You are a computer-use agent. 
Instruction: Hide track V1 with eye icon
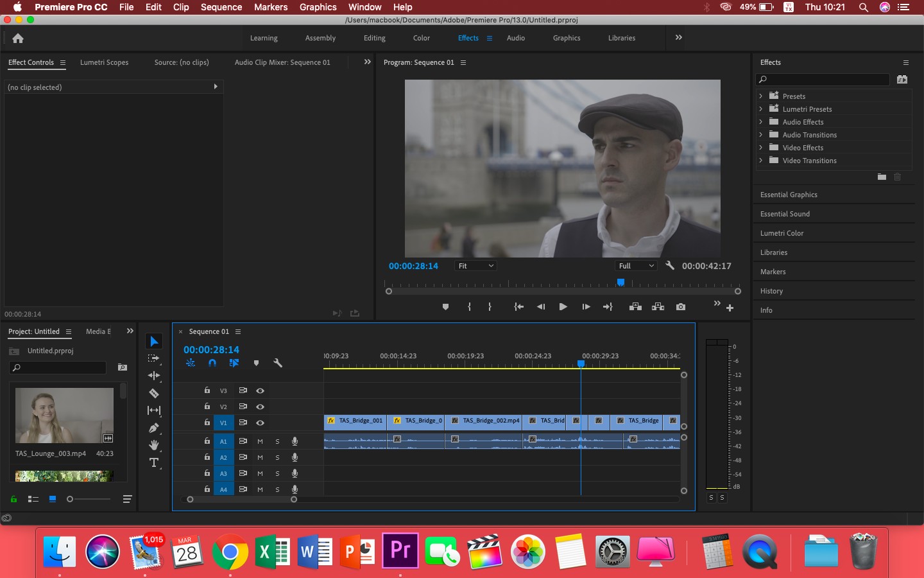(260, 423)
